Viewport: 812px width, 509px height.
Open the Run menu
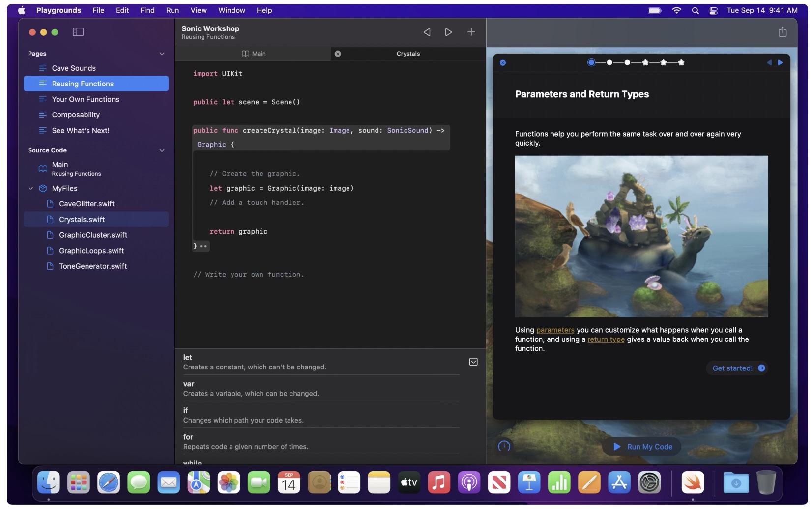coord(172,10)
